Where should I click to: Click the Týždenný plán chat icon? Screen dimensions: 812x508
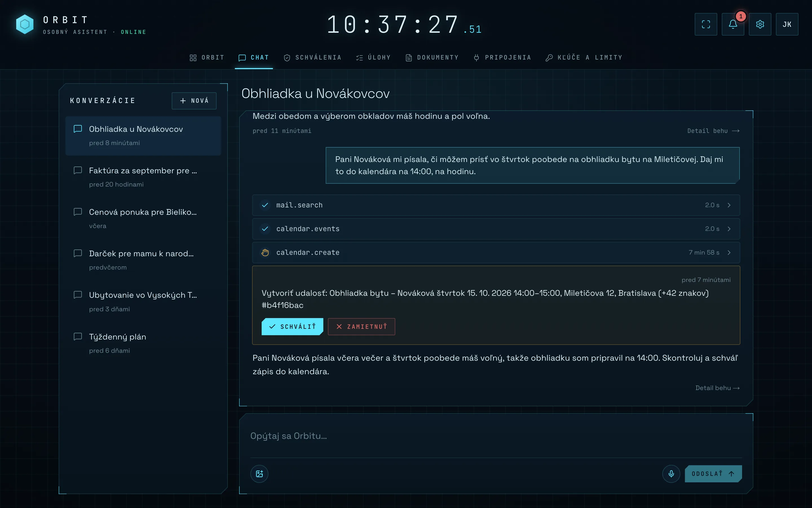pyautogui.click(x=78, y=336)
